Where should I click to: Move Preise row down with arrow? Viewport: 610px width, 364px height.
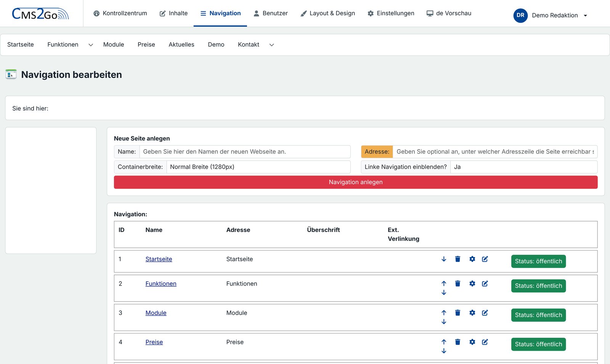444,351
